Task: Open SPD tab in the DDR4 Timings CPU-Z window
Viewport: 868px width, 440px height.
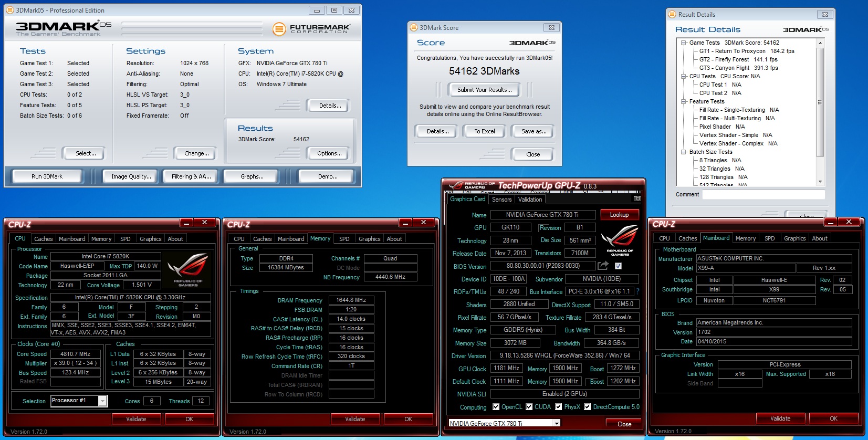Action: coord(344,239)
